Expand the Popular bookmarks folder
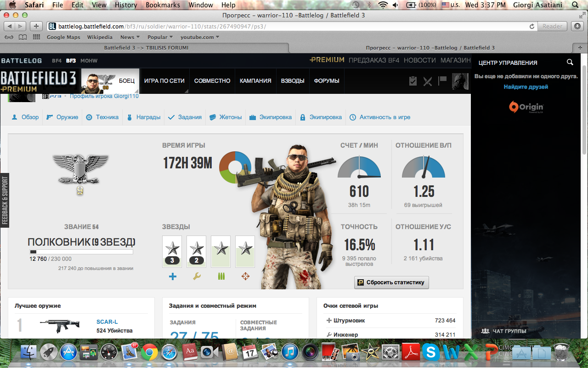The height and width of the screenshot is (368, 588). pos(160,37)
